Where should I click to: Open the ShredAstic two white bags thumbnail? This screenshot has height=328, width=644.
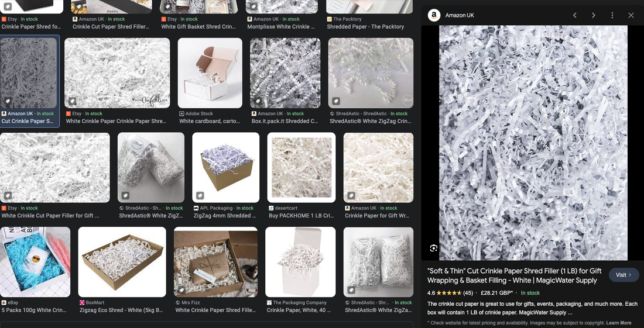click(x=378, y=262)
